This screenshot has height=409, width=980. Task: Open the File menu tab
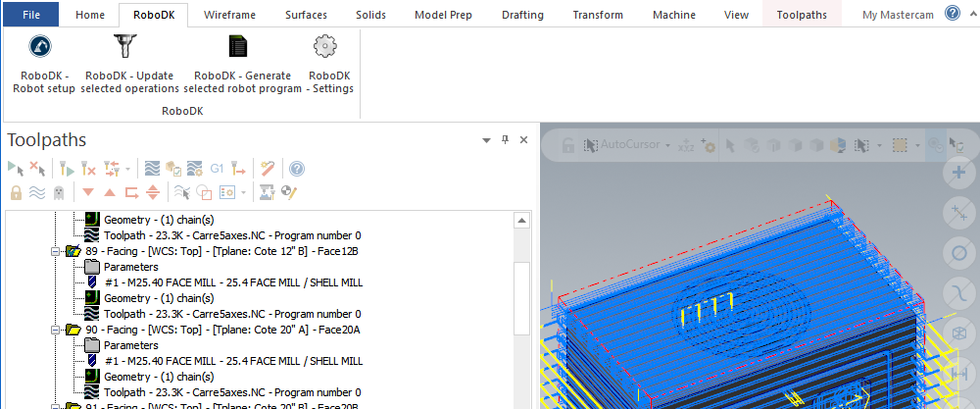(x=30, y=15)
